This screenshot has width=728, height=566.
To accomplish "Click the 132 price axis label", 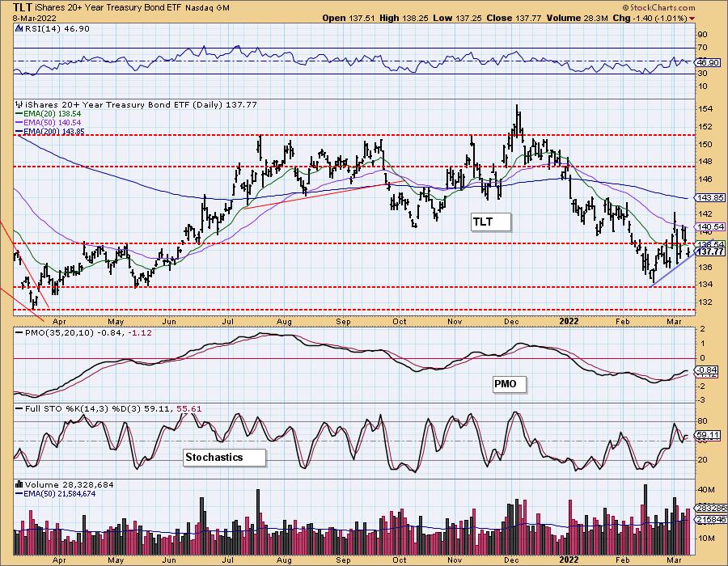I will pyautogui.click(x=705, y=302).
